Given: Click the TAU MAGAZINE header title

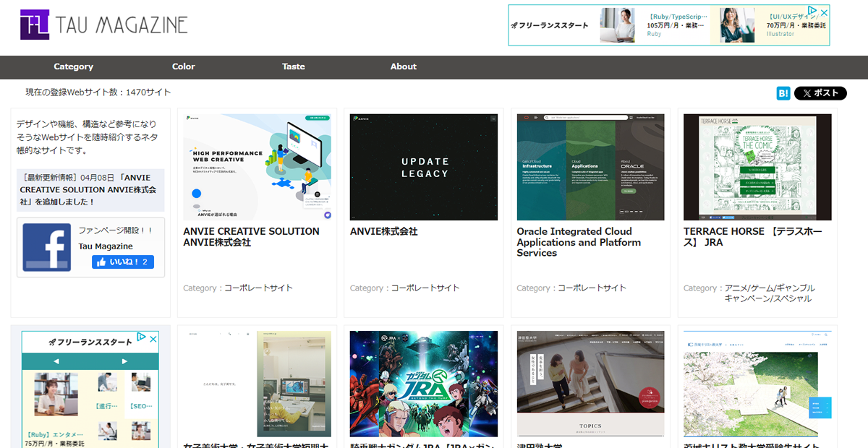Looking at the screenshot, I should click(x=122, y=25).
